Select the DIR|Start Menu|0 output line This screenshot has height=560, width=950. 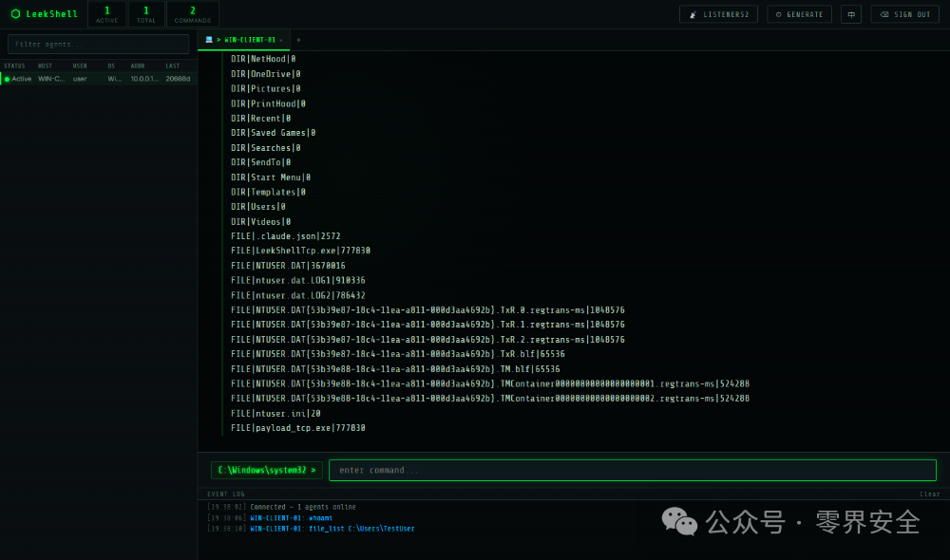click(271, 177)
